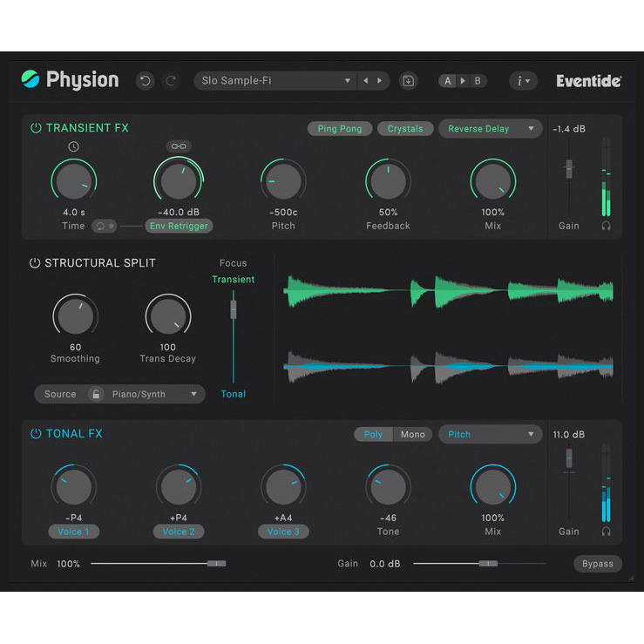Click the Bypass button
This screenshot has height=644, width=644.
[598, 564]
